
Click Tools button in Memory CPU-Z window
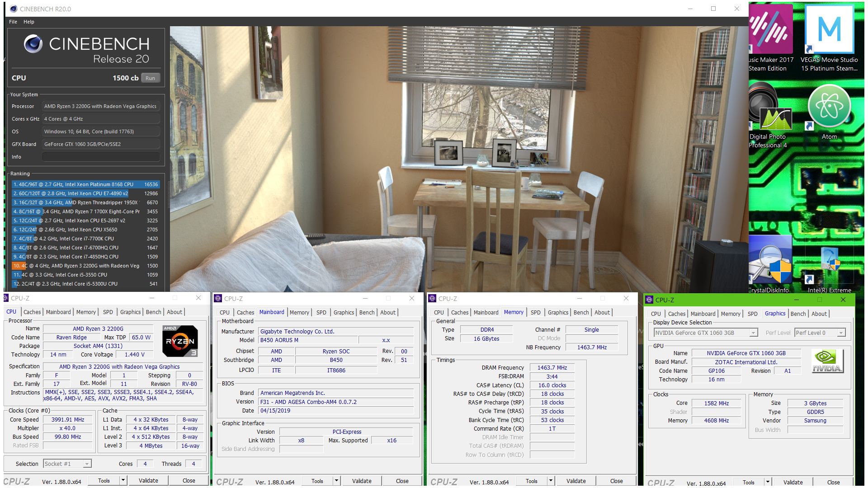tap(532, 481)
